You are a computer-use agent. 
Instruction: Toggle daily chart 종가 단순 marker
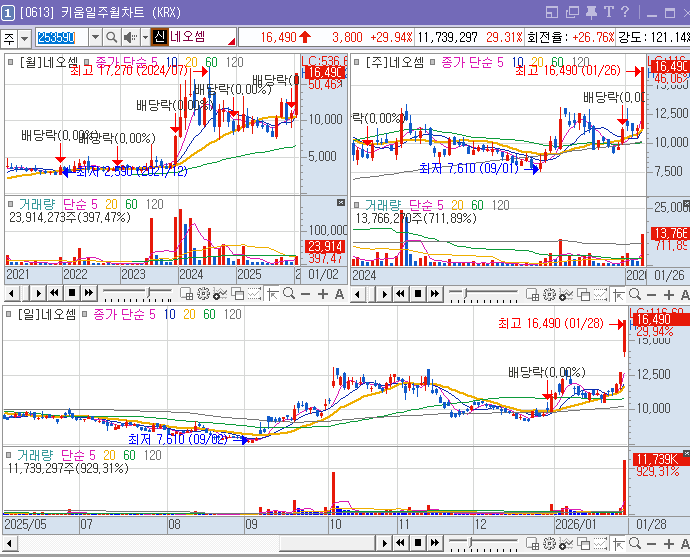click(84, 314)
